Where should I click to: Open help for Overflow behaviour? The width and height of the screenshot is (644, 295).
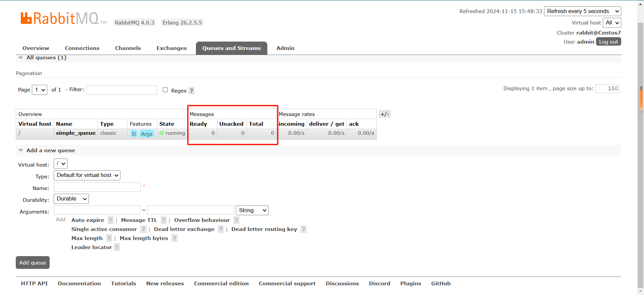[236, 220]
